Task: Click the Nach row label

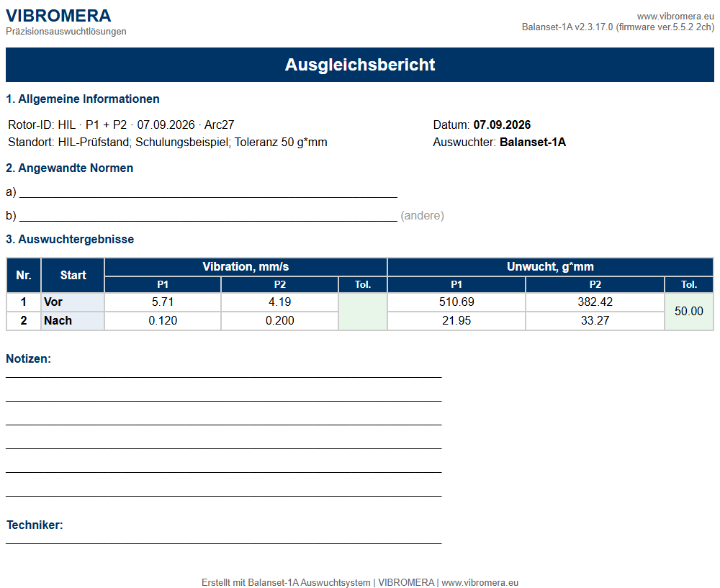Action: pos(73,321)
